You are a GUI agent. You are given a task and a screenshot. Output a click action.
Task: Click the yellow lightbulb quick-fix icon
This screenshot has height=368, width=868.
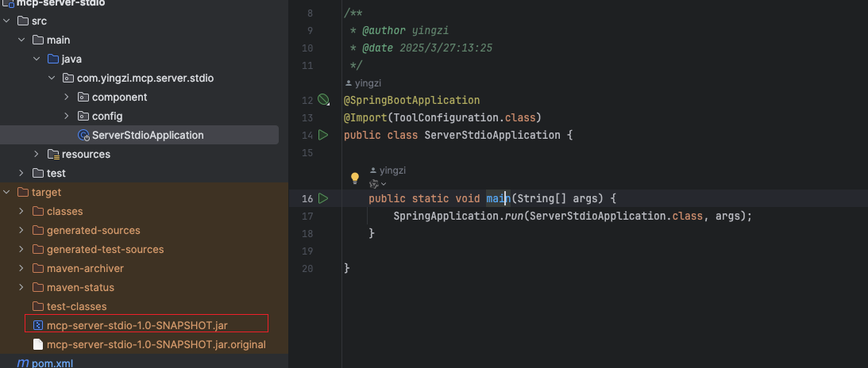(356, 178)
